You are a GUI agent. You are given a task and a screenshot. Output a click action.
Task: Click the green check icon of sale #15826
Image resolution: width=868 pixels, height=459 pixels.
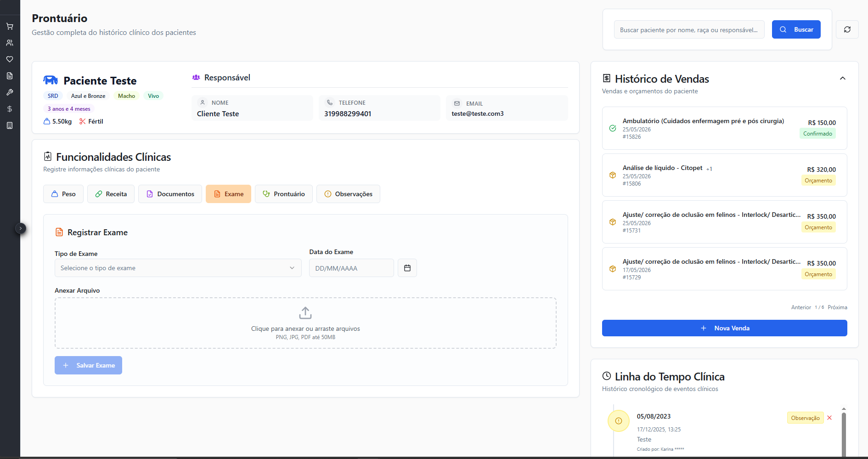[x=613, y=128]
